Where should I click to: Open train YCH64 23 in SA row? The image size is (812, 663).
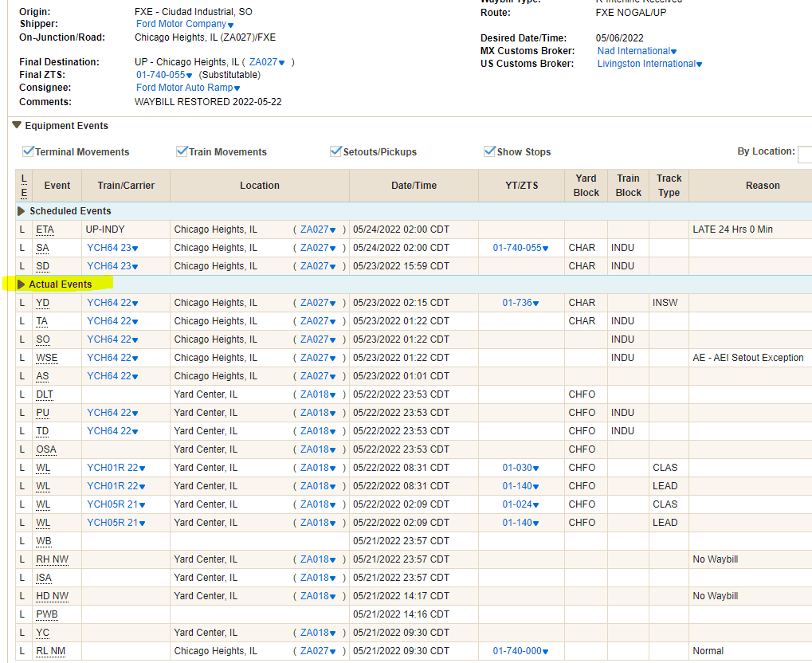pyautogui.click(x=112, y=248)
